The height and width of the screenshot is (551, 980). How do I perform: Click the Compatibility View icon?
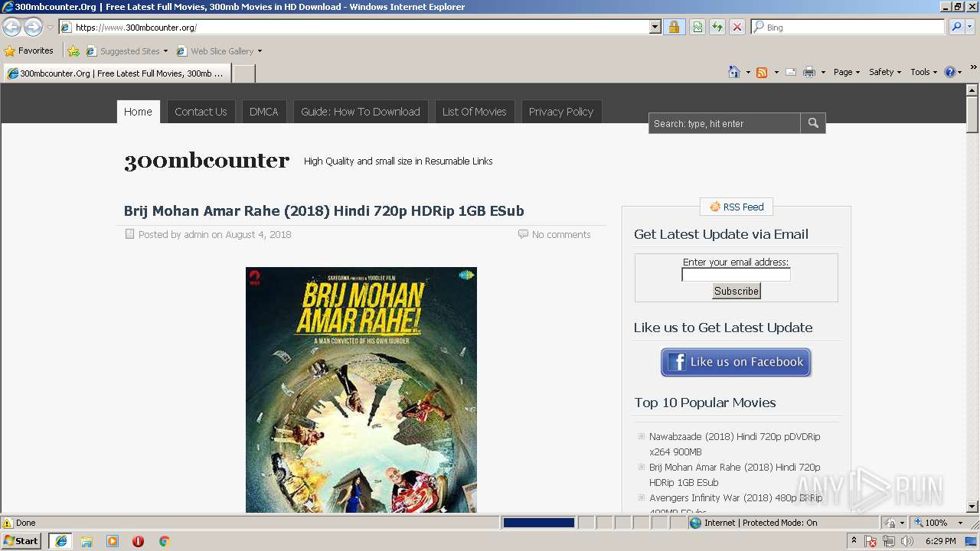coord(697,27)
